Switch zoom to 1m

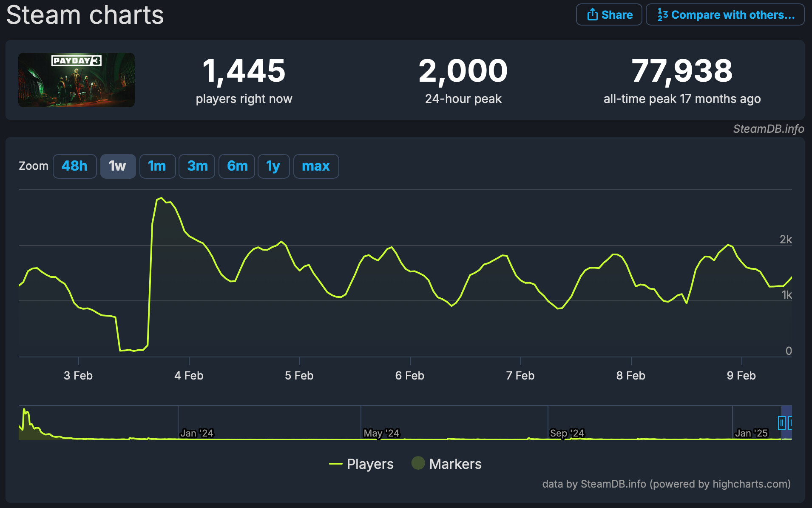pos(157,166)
